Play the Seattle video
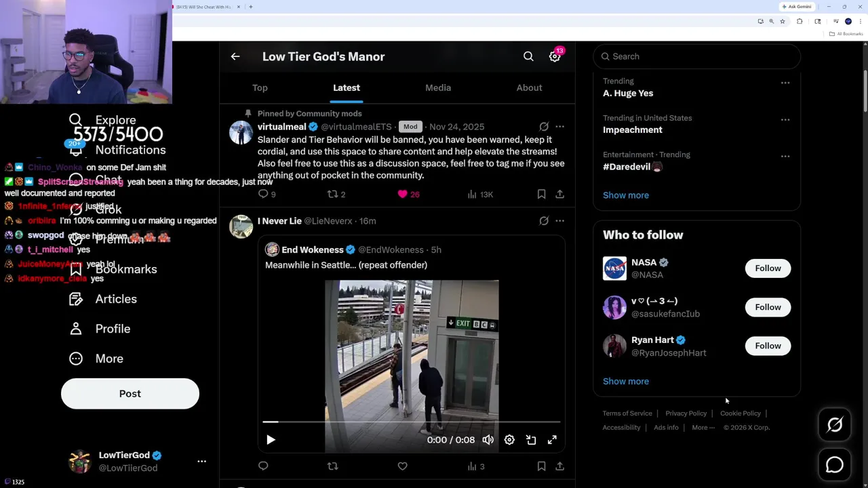This screenshot has height=488, width=868. (x=271, y=440)
